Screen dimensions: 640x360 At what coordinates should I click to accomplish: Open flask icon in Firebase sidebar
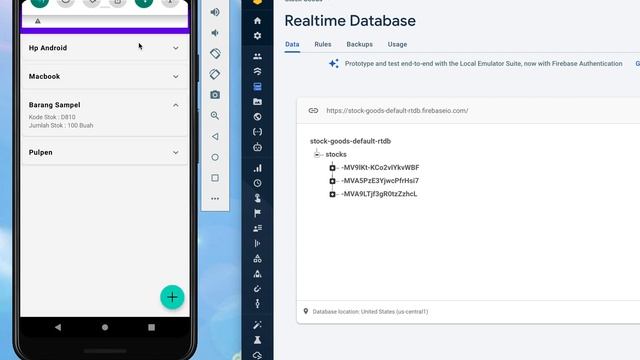coord(258,340)
